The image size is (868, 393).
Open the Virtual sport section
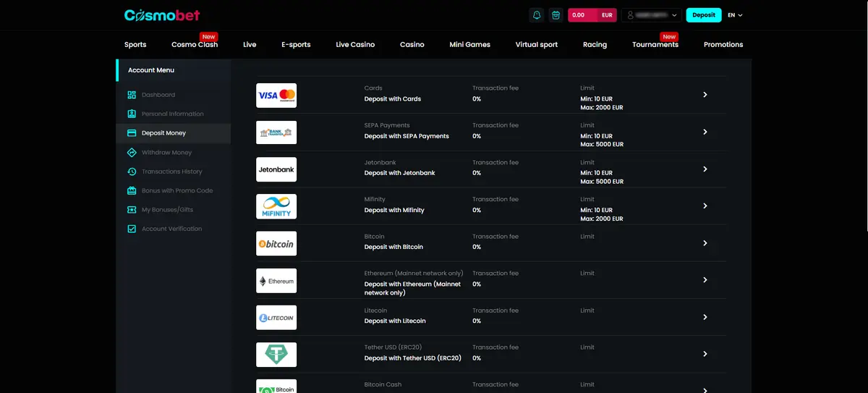pos(537,45)
